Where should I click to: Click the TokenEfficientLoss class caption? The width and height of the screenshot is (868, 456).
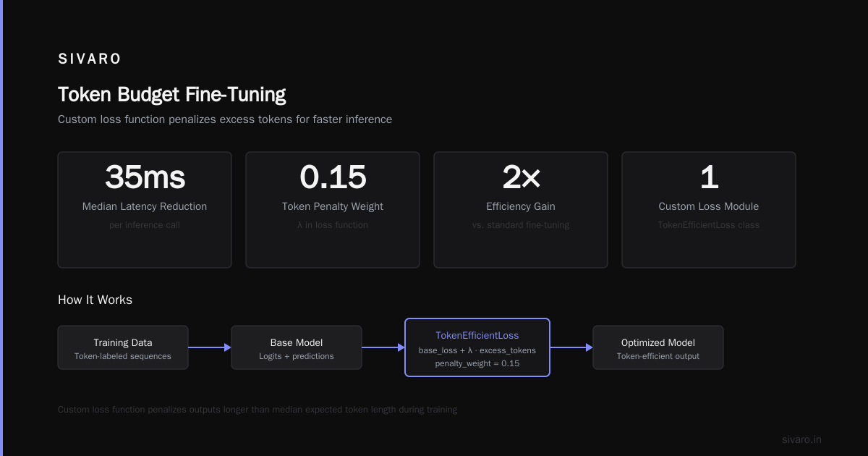709,225
